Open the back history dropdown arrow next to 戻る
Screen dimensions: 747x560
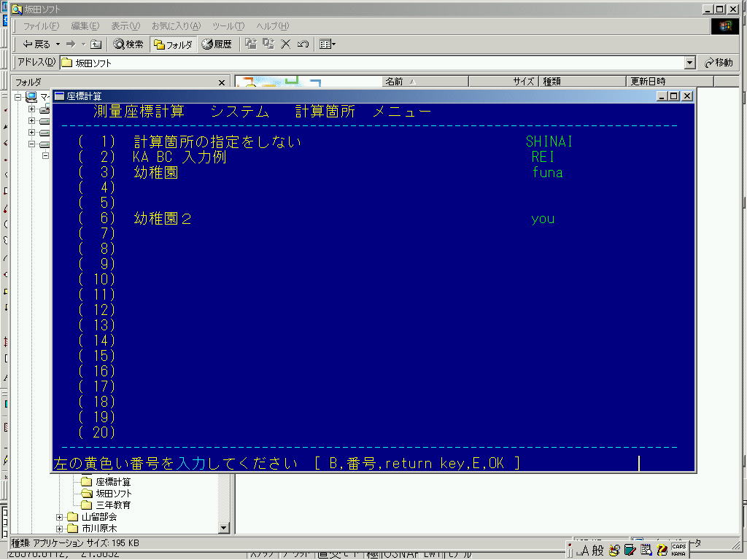pyautogui.click(x=58, y=44)
